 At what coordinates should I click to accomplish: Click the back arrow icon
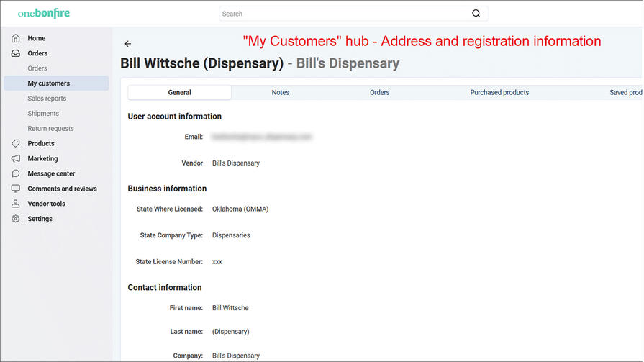pyautogui.click(x=128, y=44)
